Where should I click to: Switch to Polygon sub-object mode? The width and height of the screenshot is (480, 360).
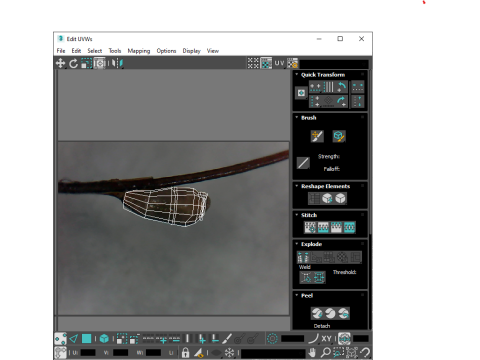pos(86,339)
